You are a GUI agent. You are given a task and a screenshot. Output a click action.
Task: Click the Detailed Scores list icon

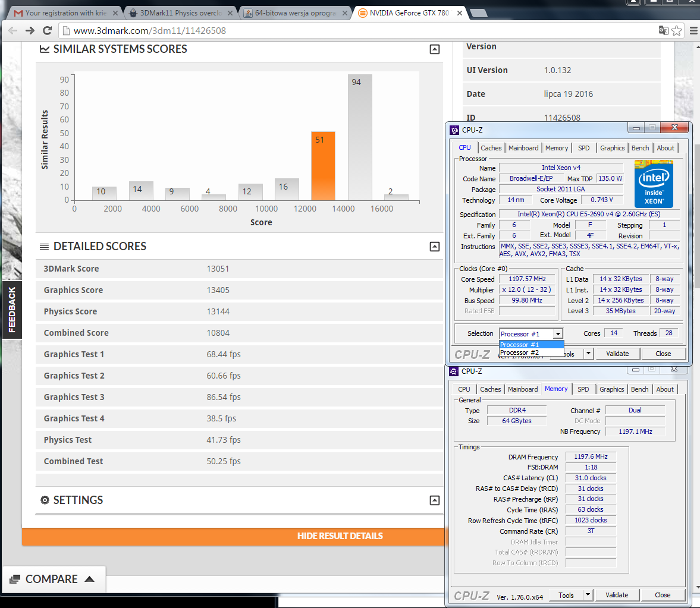pyautogui.click(x=44, y=246)
